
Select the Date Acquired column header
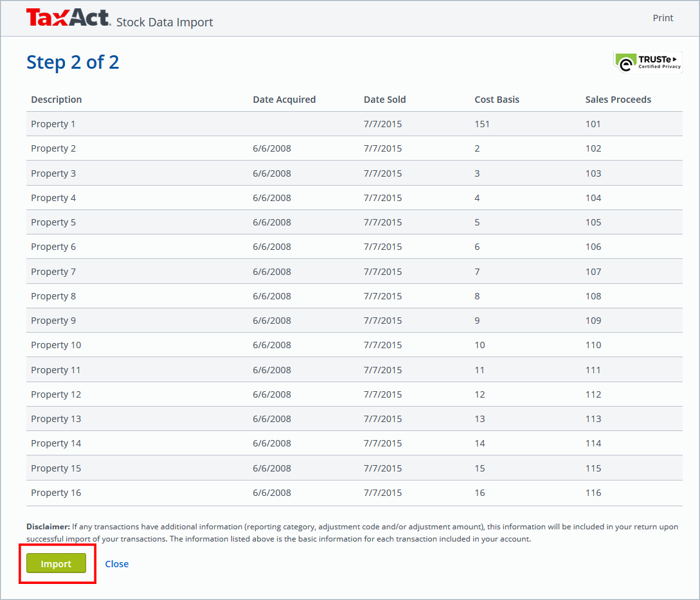[284, 100]
